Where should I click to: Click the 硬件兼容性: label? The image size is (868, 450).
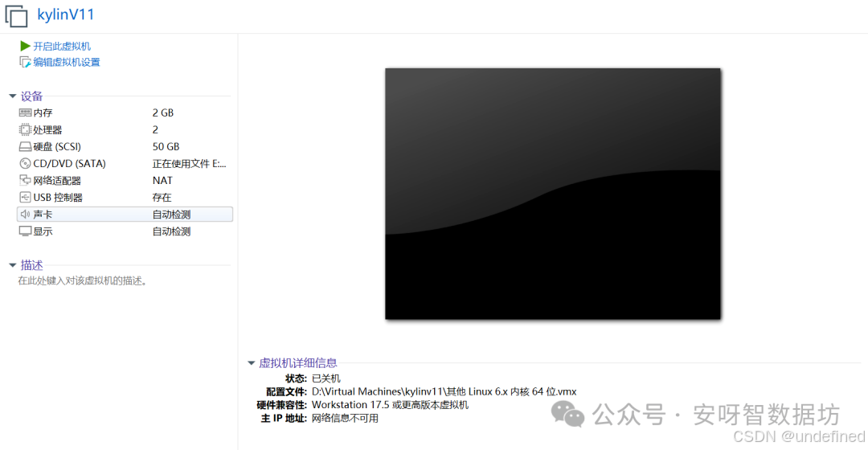click(282, 405)
